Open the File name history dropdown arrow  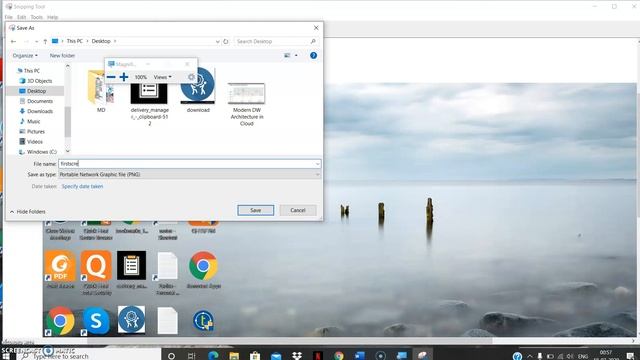tap(317, 164)
